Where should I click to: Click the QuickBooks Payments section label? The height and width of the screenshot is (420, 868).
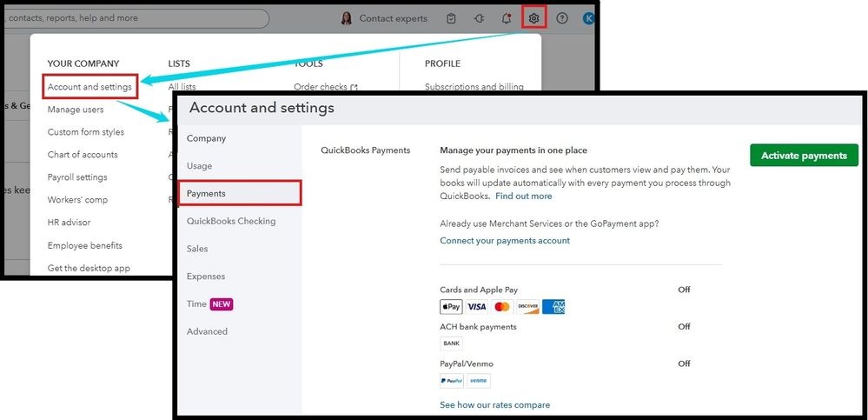point(365,150)
